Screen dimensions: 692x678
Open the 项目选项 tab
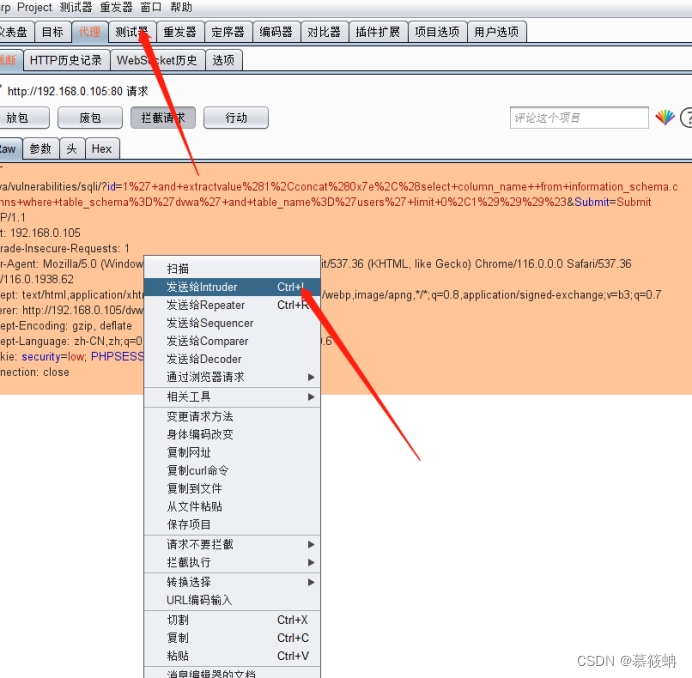(x=437, y=32)
